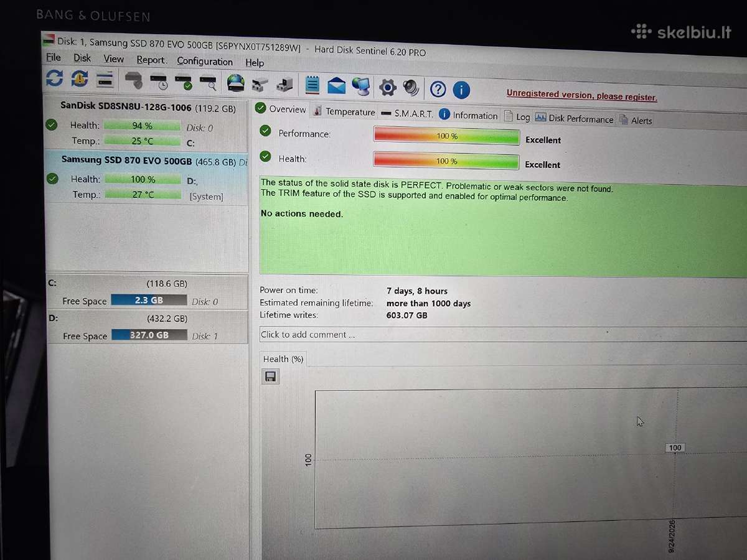Click Samsung Health 100 % bar in disk list
The image size is (747, 560).
pyautogui.click(x=143, y=179)
